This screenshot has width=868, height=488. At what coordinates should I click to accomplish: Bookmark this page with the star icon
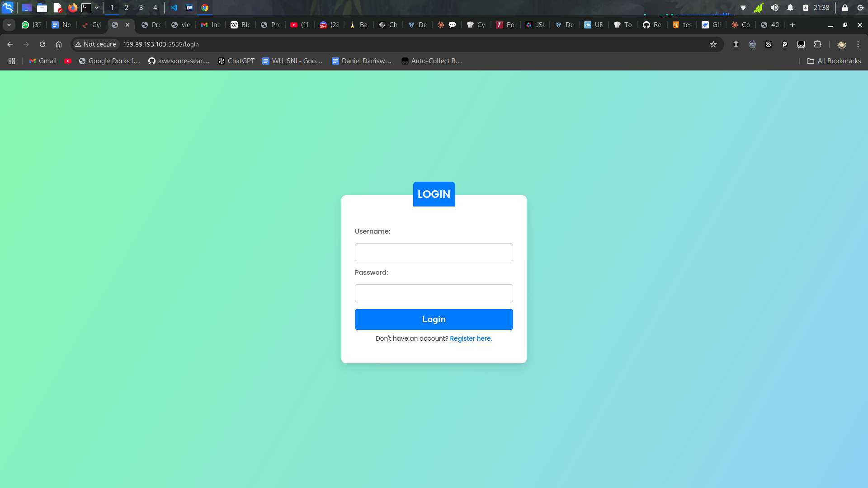[x=713, y=44]
